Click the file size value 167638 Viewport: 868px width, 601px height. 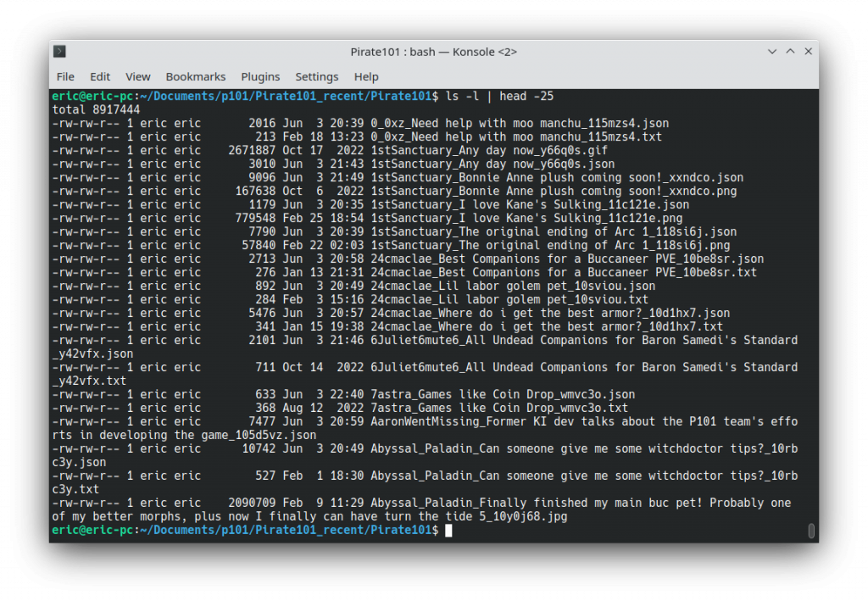255,191
